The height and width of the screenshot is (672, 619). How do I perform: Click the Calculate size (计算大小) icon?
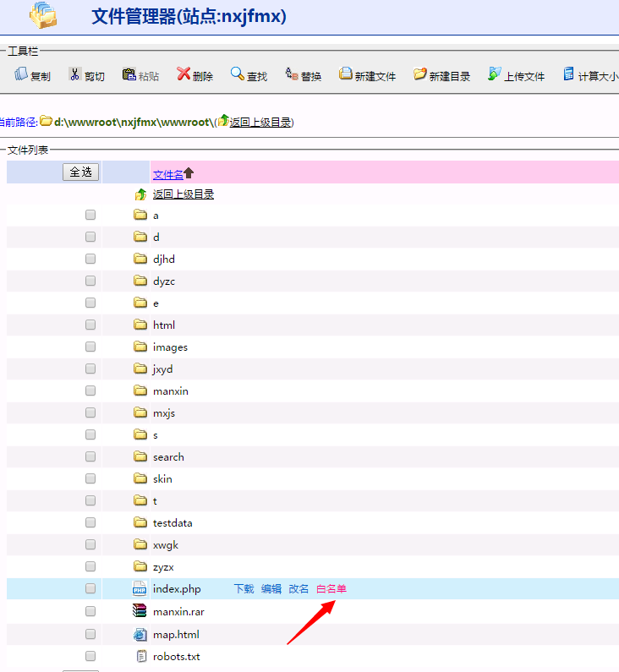coord(569,74)
